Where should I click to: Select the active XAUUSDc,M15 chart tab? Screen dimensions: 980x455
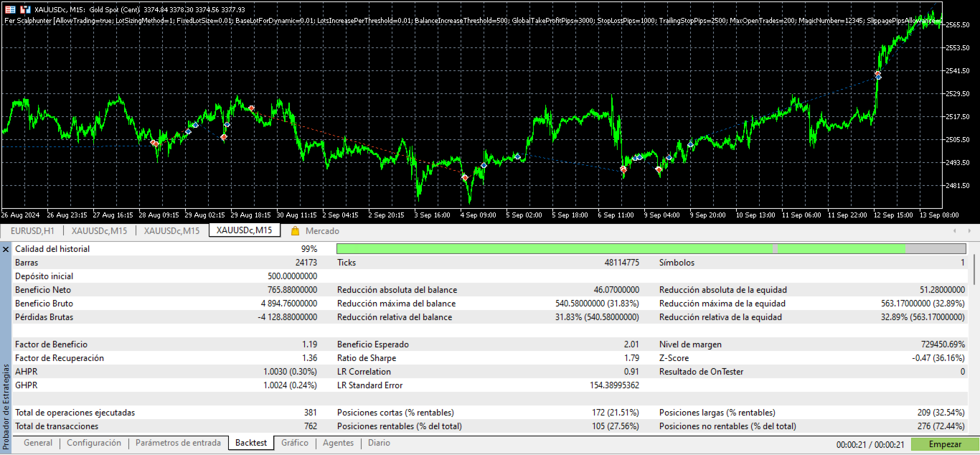click(x=244, y=230)
